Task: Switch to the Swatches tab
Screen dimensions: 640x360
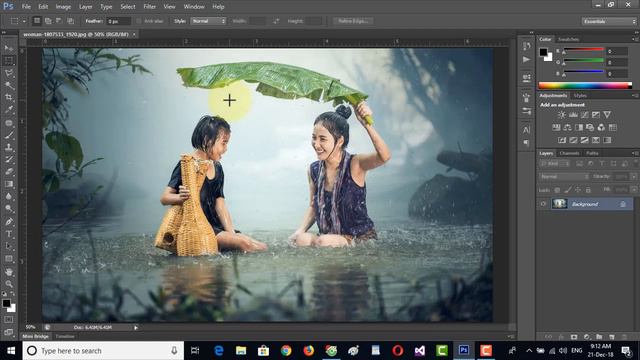Action: coord(568,39)
